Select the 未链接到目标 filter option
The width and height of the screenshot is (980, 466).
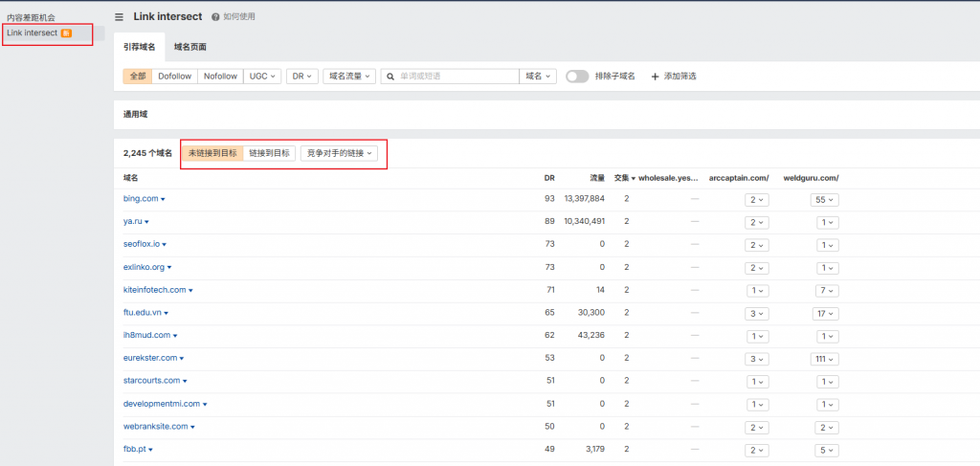[x=212, y=153]
